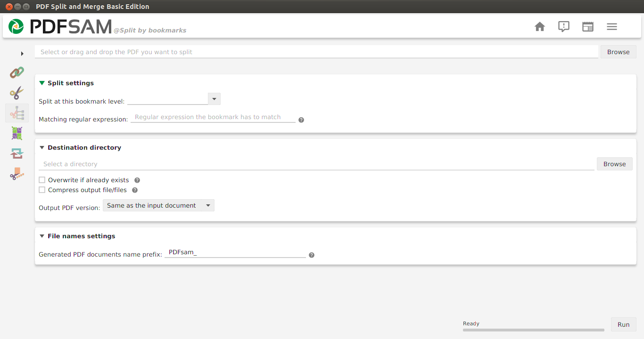The width and height of the screenshot is (644, 339).
Task: Enable Overwrite if already exists
Action: click(x=42, y=180)
